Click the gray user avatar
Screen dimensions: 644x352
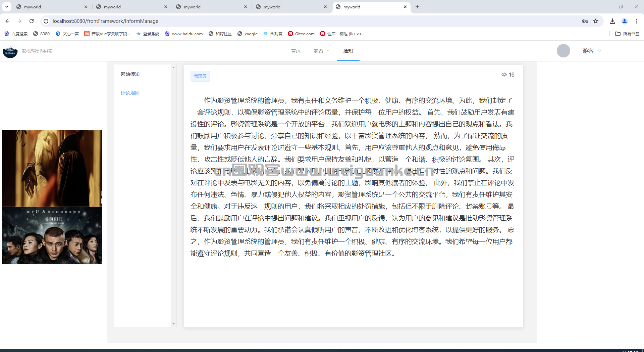[563, 51]
